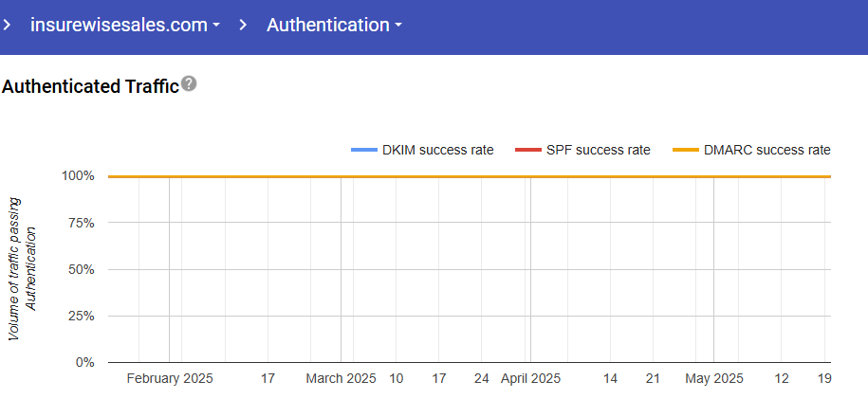
Task: Click the chevron separator before Authentication
Action: (244, 26)
